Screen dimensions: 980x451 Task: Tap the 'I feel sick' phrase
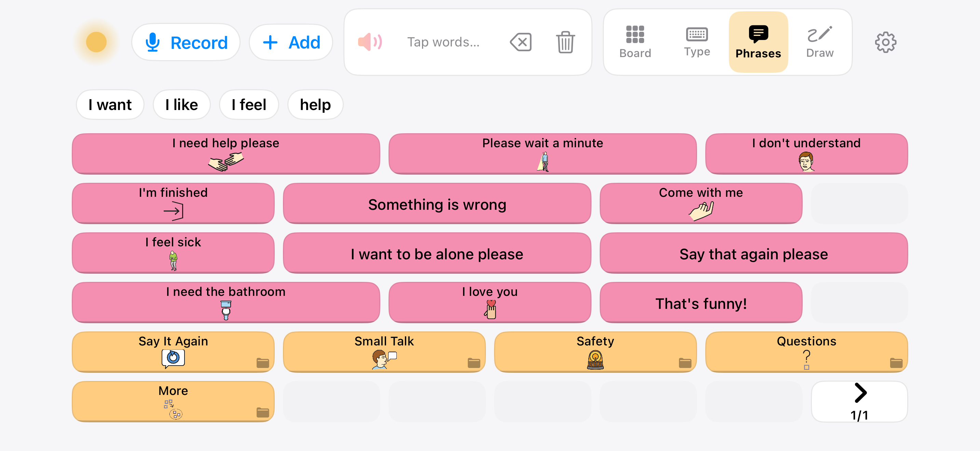173,253
